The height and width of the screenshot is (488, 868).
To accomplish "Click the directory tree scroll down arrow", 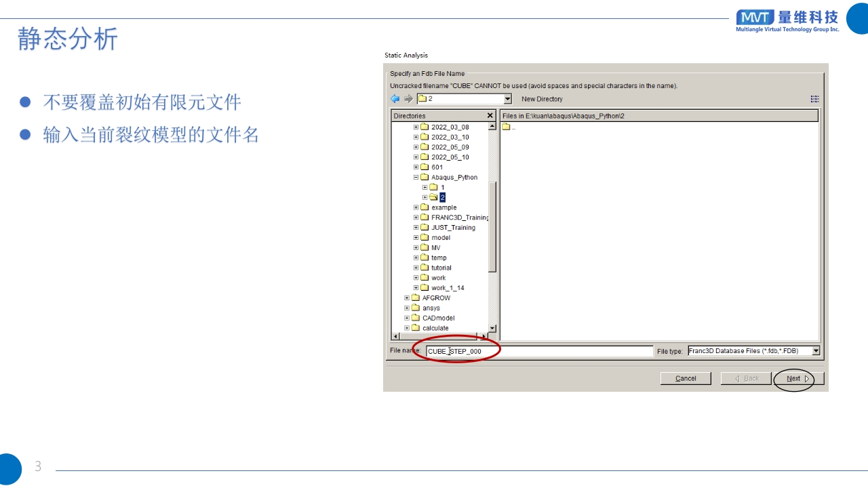I will tap(493, 328).
